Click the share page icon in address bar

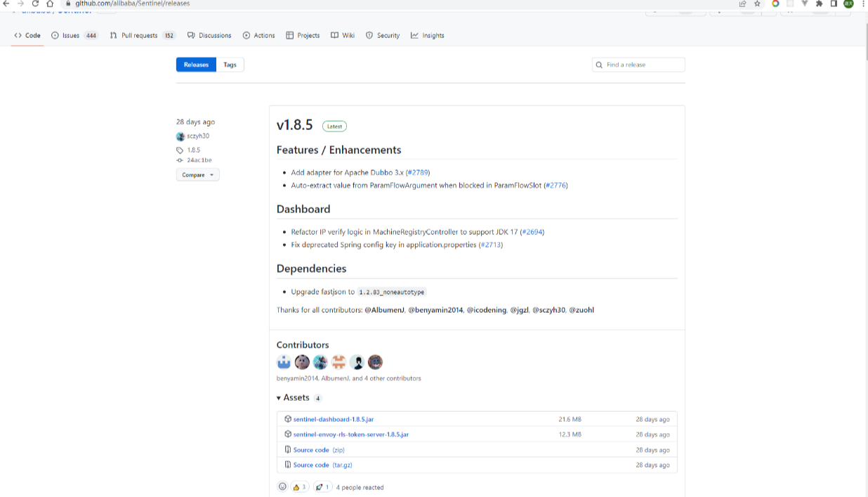(742, 4)
